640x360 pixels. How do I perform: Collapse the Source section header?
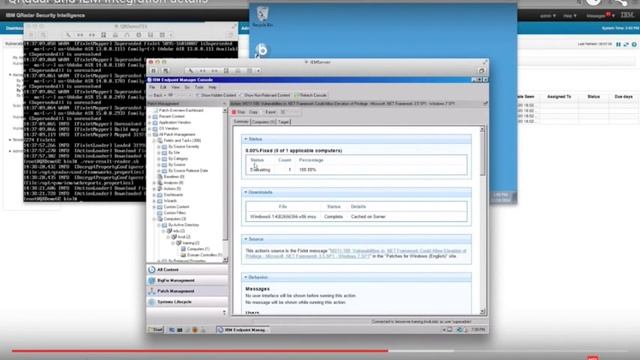pyautogui.click(x=356, y=239)
